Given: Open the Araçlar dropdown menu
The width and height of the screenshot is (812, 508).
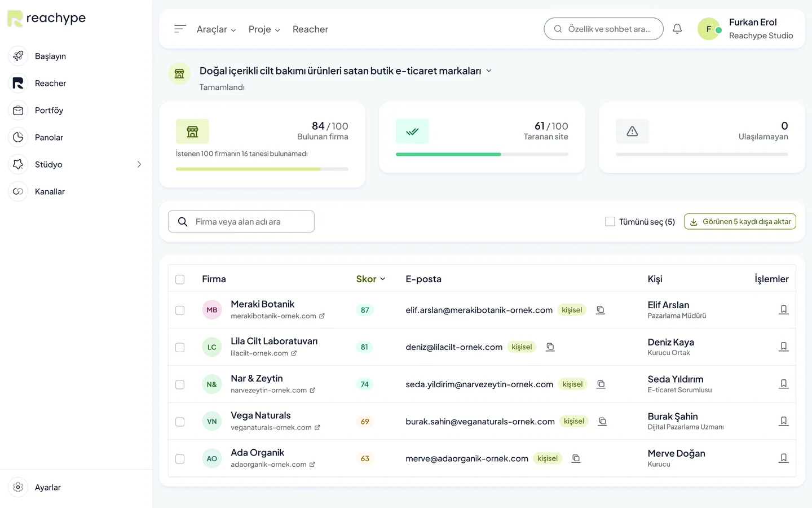Looking at the screenshot, I should point(217,29).
